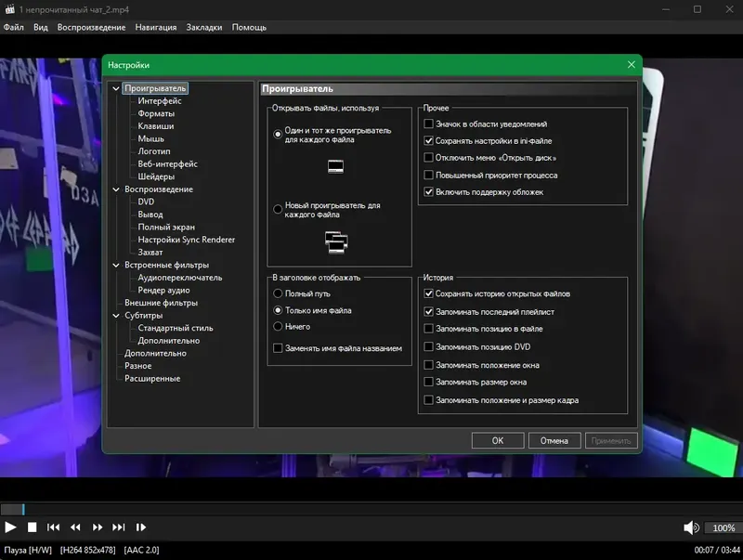The width and height of the screenshot is (743, 560).
Task: Enable 'Запоминать положение и размер кадра' checkbox
Action: point(428,400)
